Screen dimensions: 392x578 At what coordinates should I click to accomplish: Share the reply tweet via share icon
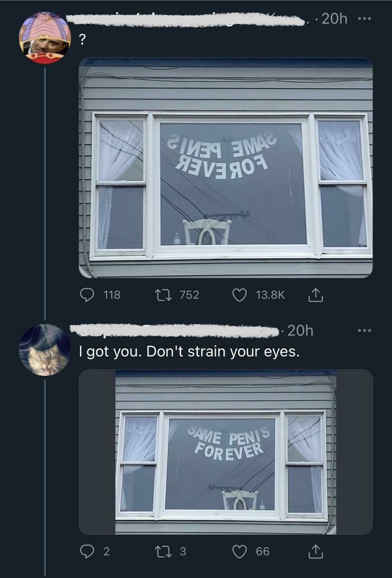click(x=316, y=552)
